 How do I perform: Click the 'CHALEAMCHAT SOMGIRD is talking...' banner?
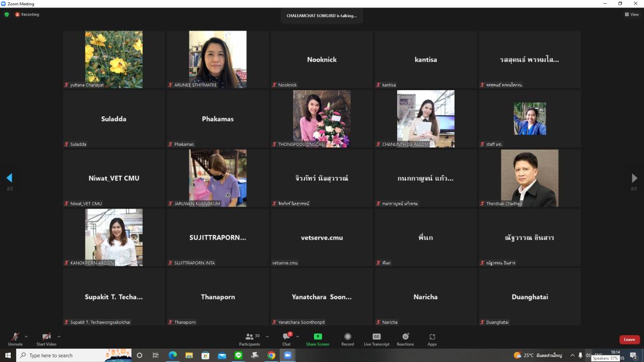(321, 16)
